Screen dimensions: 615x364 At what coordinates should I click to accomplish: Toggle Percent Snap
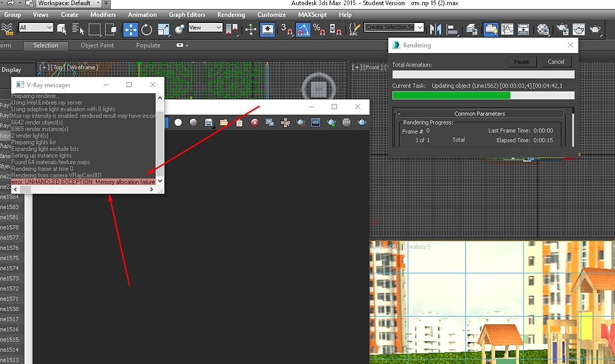click(319, 29)
